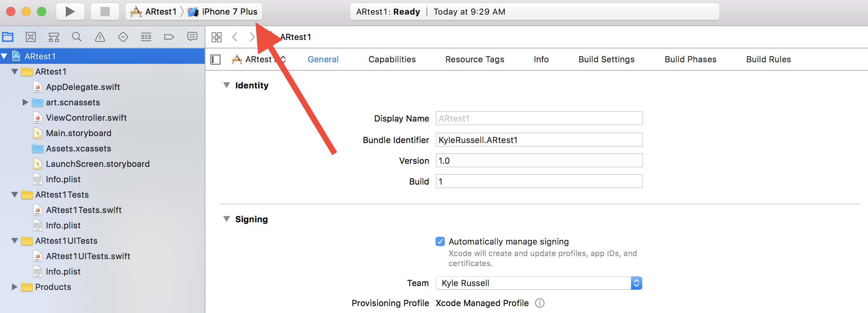Open the Report navigator speech-bubble icon

pyautogui.click(x=192, y=37)
